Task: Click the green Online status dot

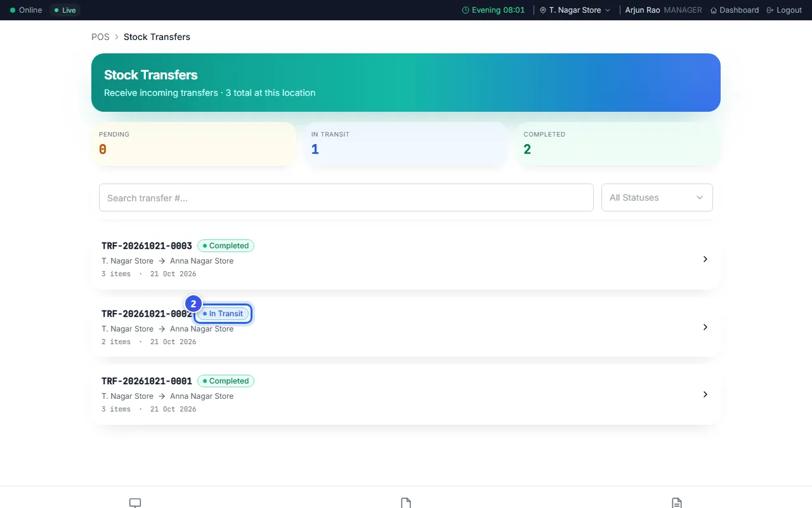Action: point(13,10)
